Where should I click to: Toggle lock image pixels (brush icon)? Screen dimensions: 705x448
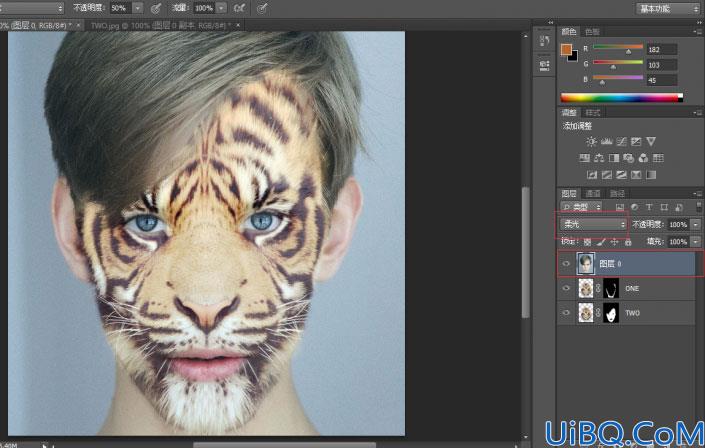pyautogui.click(x=601, y=242)
